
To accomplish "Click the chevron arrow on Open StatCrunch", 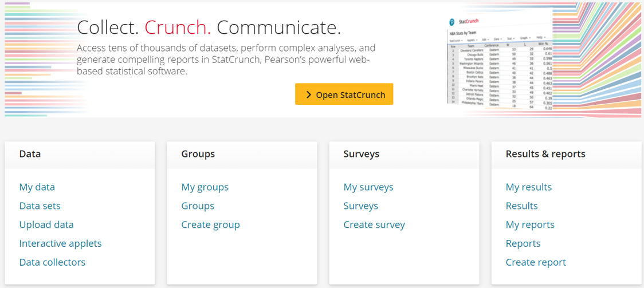I will pyautogui.click(x=308, y=94).
